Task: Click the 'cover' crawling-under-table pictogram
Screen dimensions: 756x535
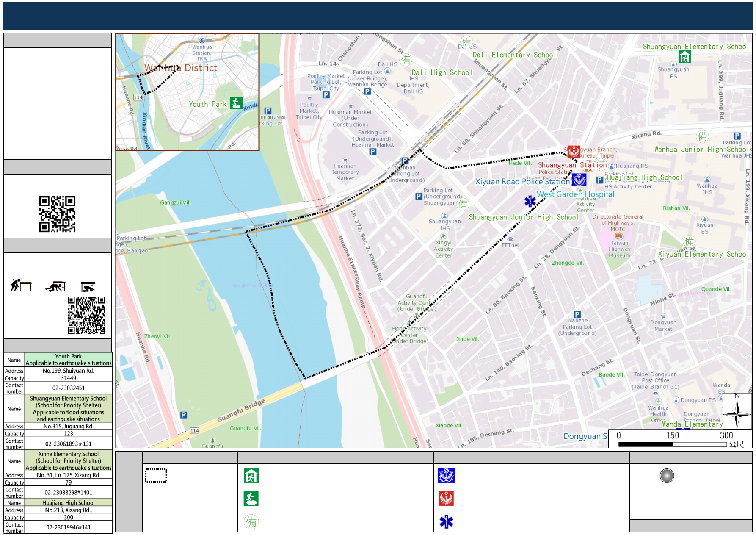Action: (x=55, y=287)
